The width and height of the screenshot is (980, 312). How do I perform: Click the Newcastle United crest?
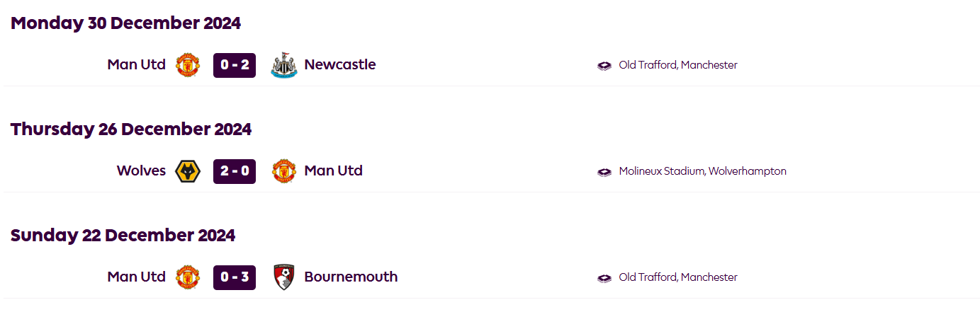click(x=283, y=65)
